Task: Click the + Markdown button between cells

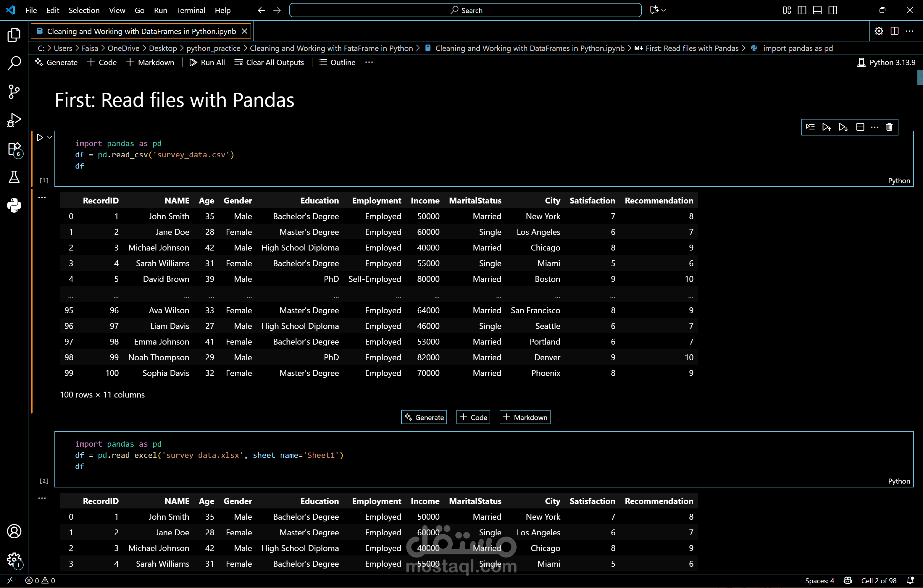Action: (x=525, y=417)
